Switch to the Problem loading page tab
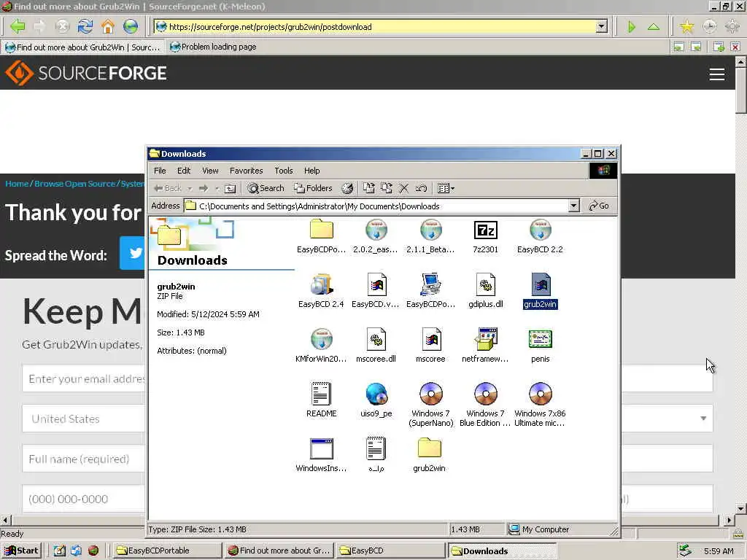Viewport: 747px width, 560px height. click(213, 47)
